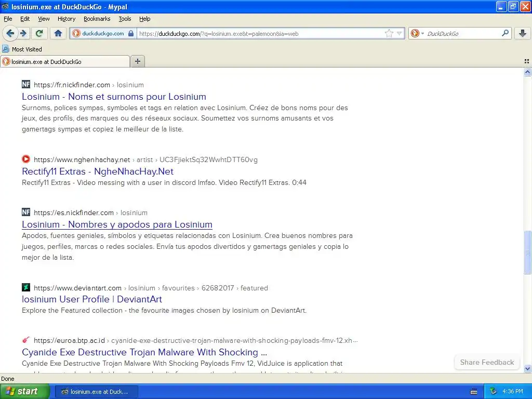Click the https://es.nickfinder.com URL text
Screen dimensions: 532x399
click(x=74, y=212)
